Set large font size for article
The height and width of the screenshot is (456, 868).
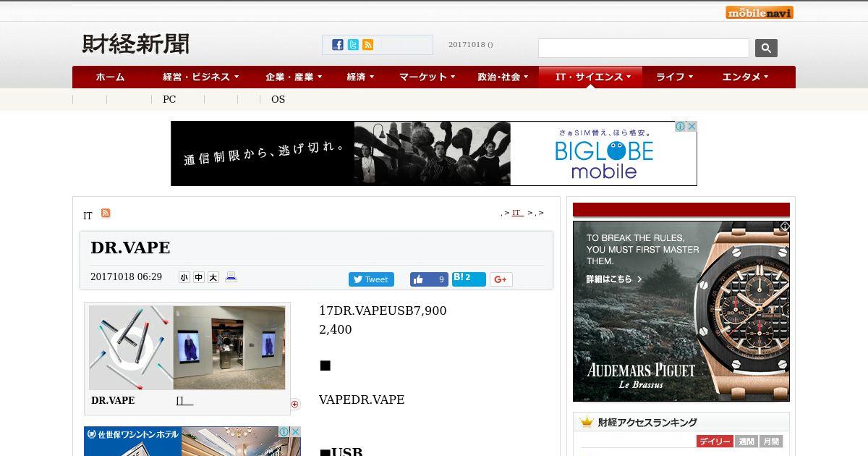click(213, 277)
